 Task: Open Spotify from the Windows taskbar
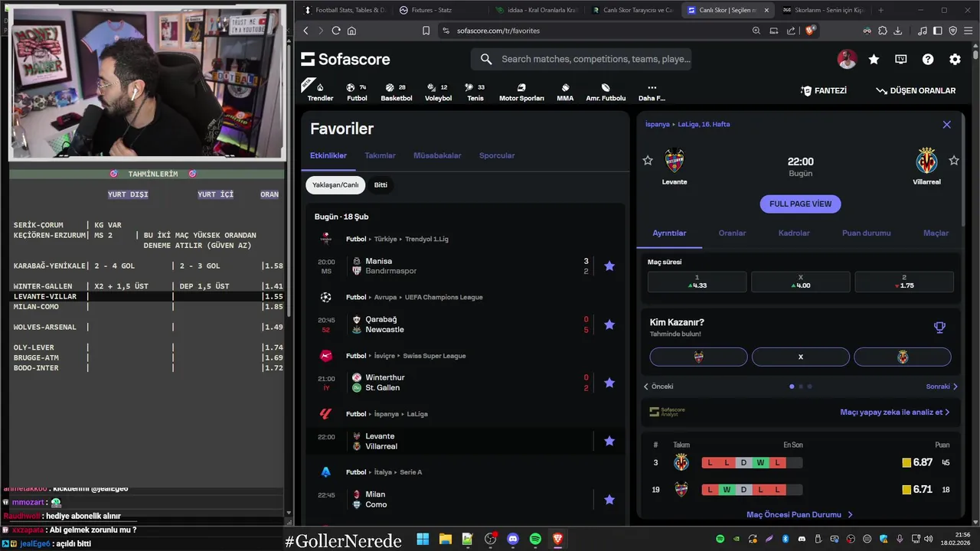(535, 540)
